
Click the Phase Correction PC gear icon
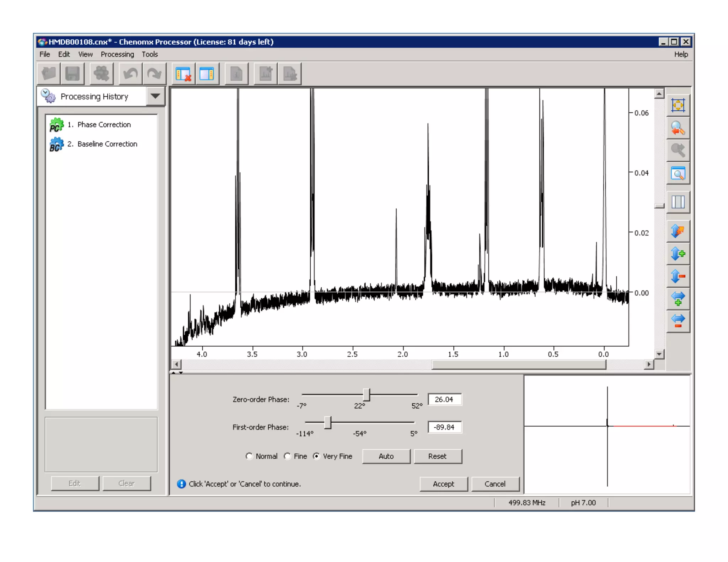(x=56, y=125)
